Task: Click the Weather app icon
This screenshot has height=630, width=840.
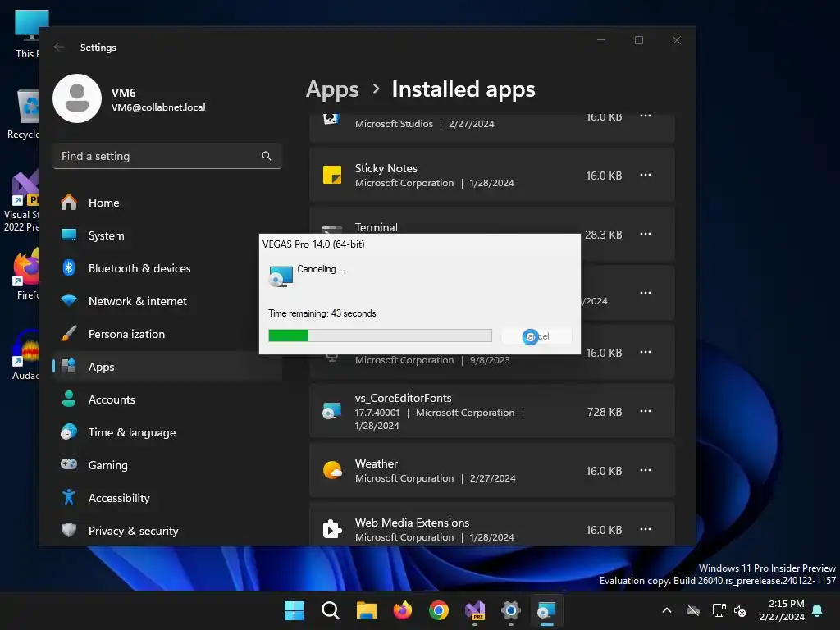Action: pyautogui.click(x=332, y=470)
